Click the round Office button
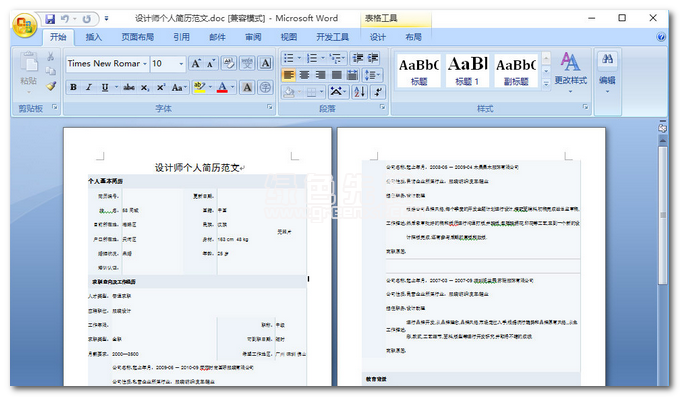The height and width of the screenshot is (397, 680). pyautogui.click(x=25, y=26)
